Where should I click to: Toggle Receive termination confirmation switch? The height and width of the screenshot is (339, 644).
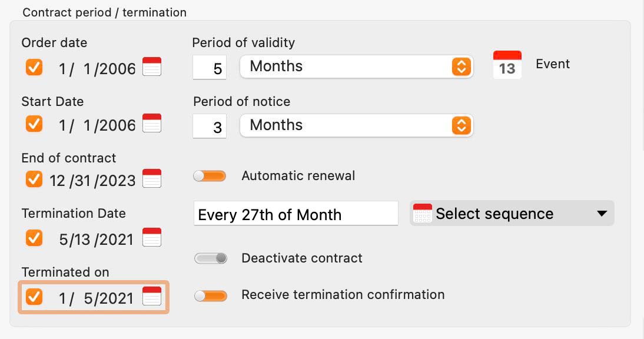coord(211,295)
